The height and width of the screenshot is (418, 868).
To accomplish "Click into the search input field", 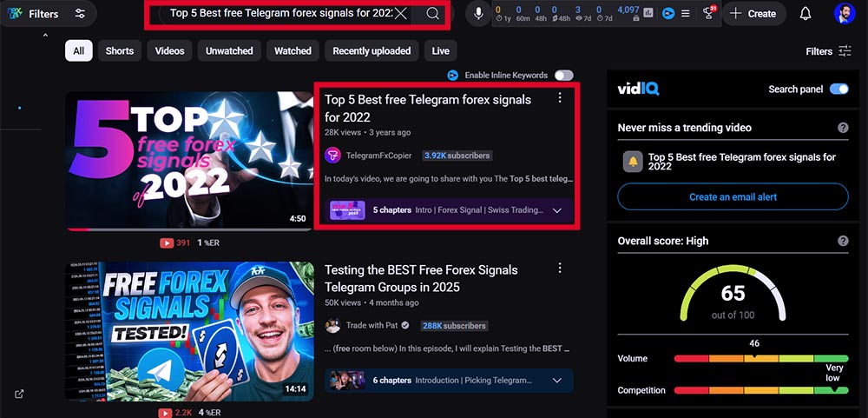I will pos(281,13).
